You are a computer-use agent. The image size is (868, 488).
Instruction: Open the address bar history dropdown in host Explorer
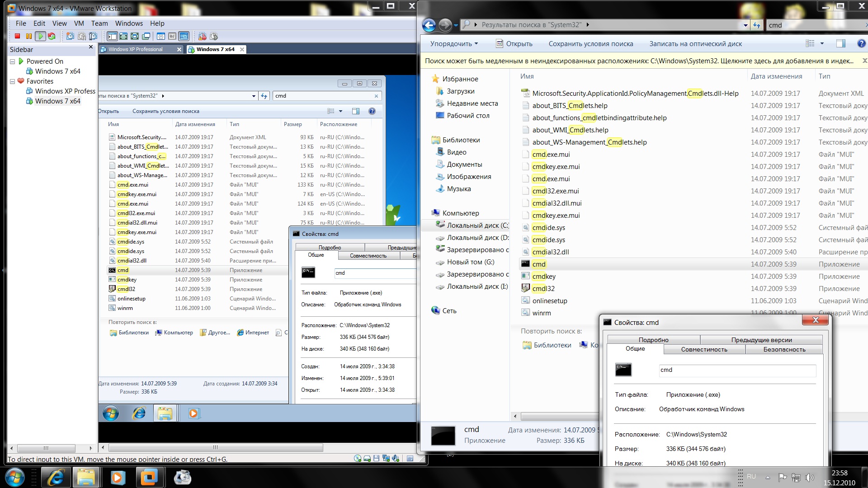click(745, 25)
